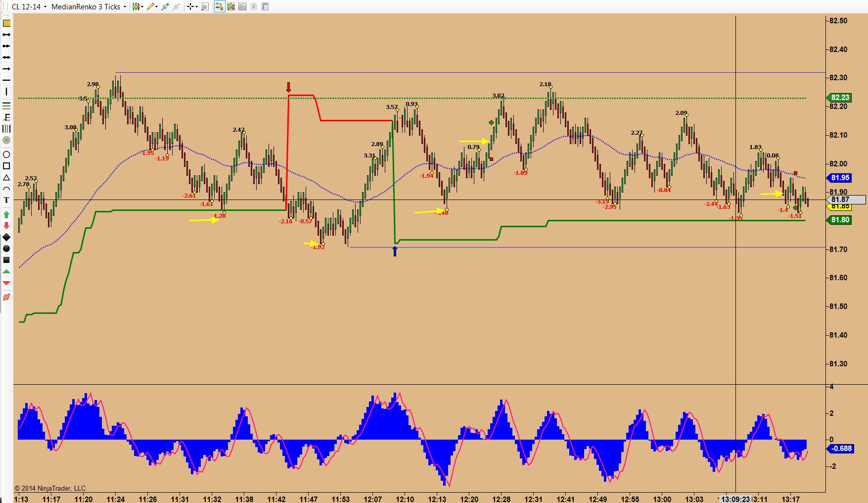
Task: Select the Extended Line drawing tool
Action: tap(6, 57)
